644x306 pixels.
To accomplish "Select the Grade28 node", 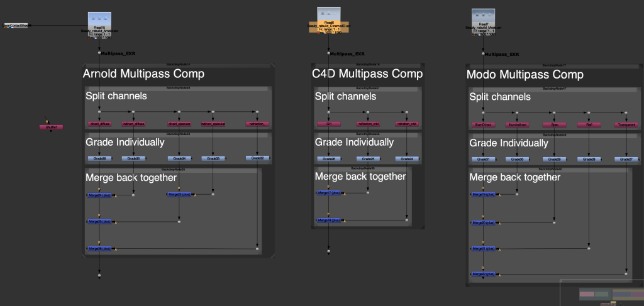I will coord(589,159).
